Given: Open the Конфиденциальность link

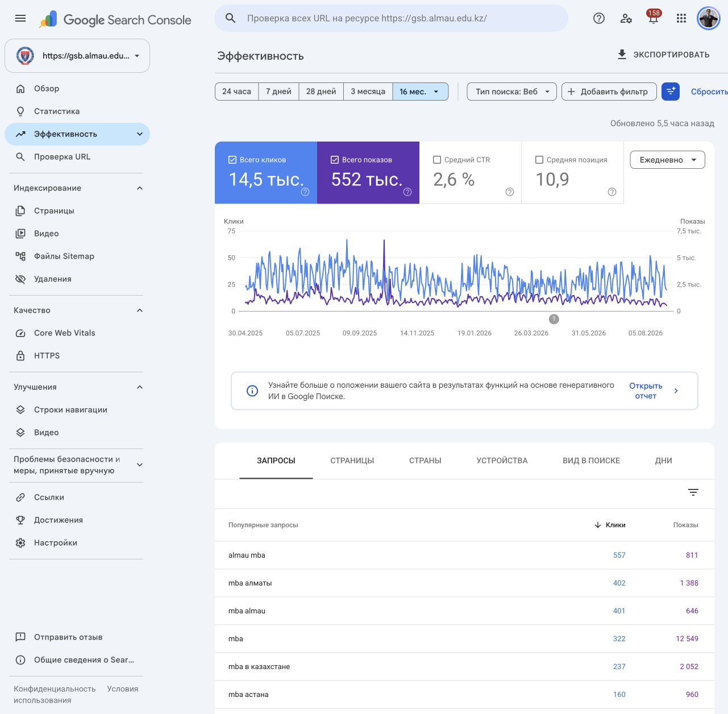Looking at the screenshot, I should (x=55, y=689).
